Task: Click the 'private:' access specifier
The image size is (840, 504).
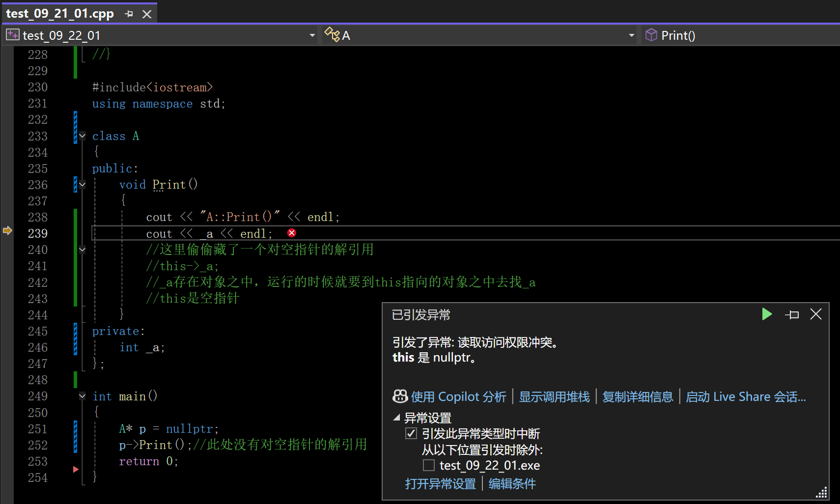Action: coord(118,331)
